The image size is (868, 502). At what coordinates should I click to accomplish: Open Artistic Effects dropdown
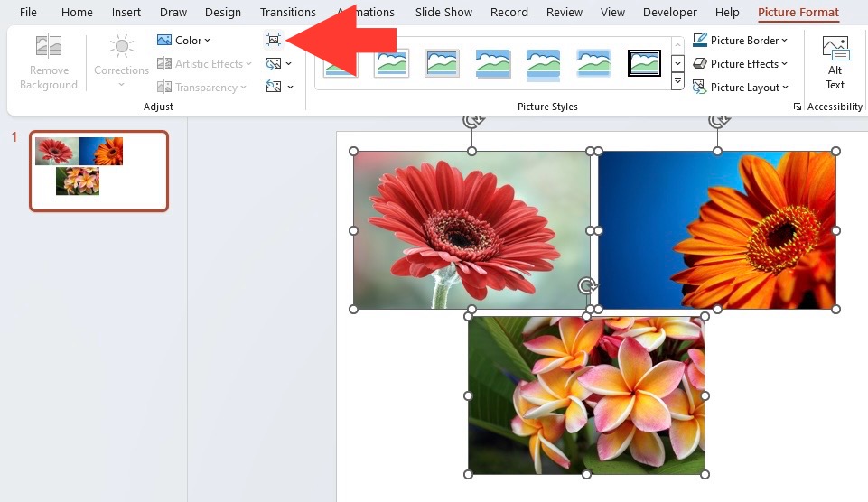click(204, 63)
